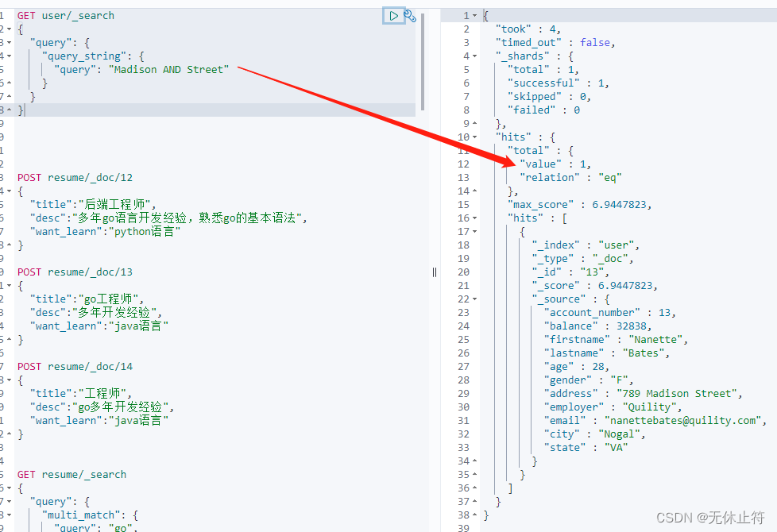Click the fold marker on response line 14
The width and height of the screenshot is (777, 532).
(x=475, y=191)
